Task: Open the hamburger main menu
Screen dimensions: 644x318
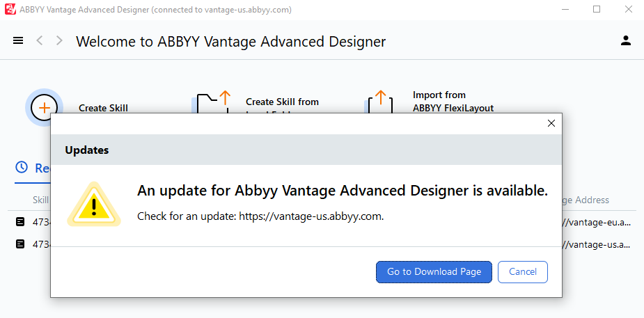Action: [x=18, y=40]
